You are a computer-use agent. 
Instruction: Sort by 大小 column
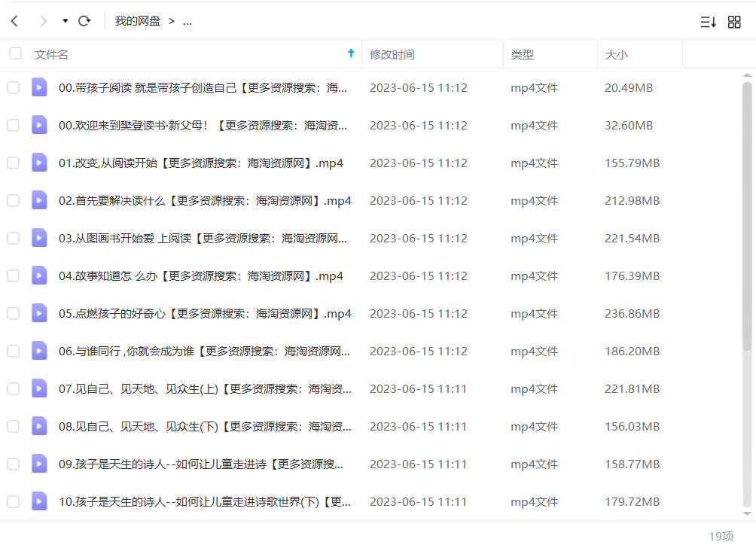pos(616,54)
